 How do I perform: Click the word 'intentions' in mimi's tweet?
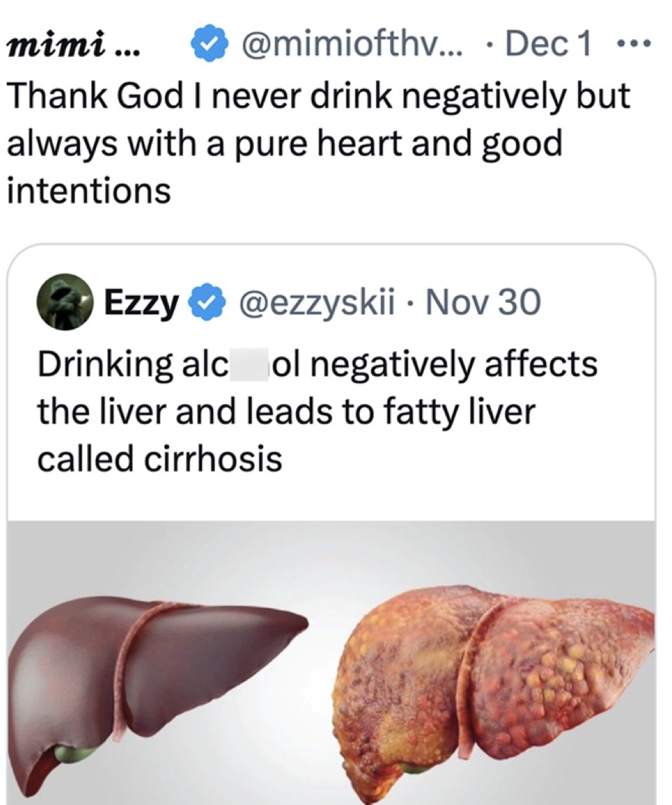pyautogui.click(x=88, y=191)
